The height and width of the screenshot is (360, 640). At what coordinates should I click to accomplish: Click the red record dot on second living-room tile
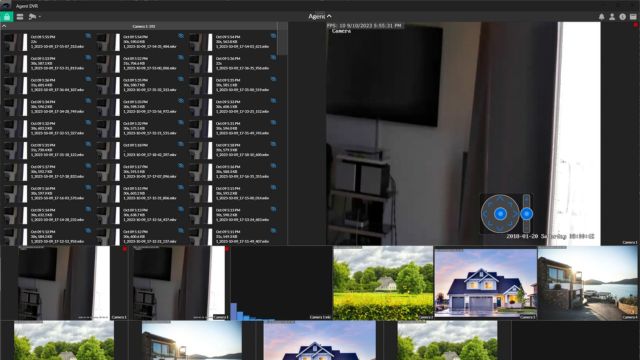227,249
